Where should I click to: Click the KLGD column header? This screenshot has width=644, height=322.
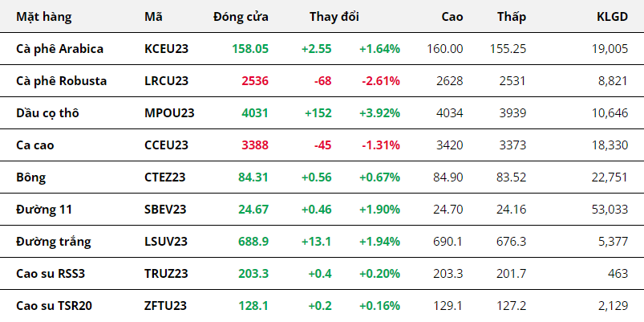click(x=612, y=16)
